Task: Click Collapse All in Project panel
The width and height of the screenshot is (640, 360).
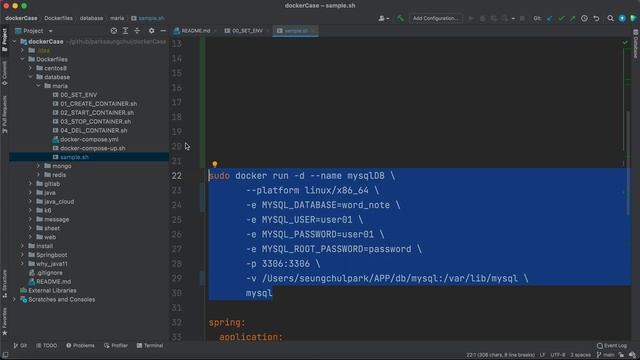Action: [137, 31]
